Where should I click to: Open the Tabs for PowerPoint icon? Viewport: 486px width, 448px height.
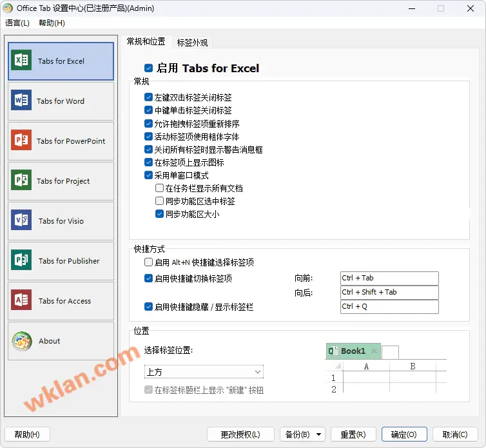click(21, 140)
